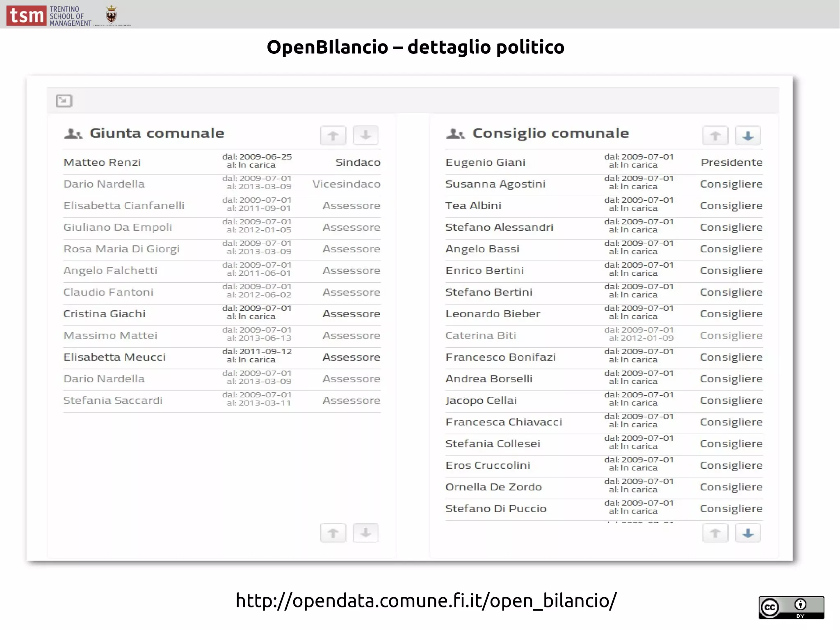Select Cristina Giachi
This screenshot has width=840, height=630.
click(x=104, y=314)
